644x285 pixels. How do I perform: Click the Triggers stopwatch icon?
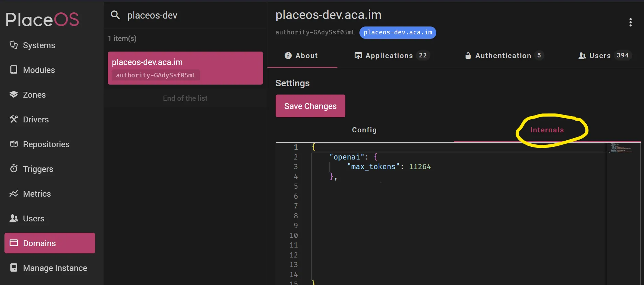tap(14, 169)
